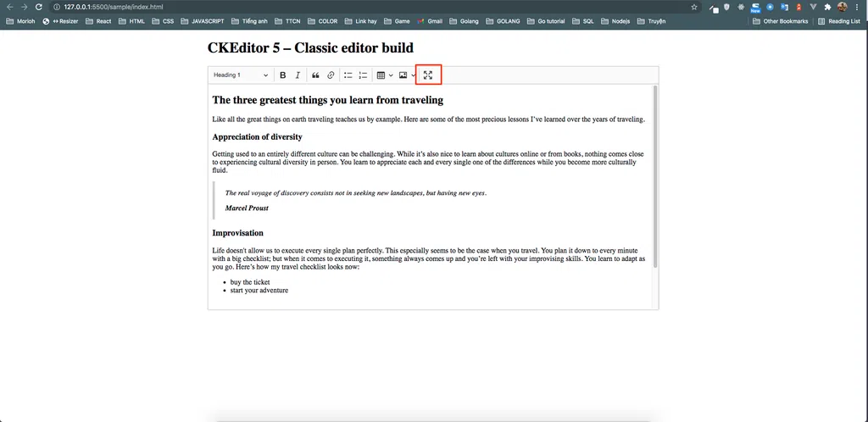Click the 'Marcel Proust' quote attribution
The image size is (868, 422).
tap(247, 208)
